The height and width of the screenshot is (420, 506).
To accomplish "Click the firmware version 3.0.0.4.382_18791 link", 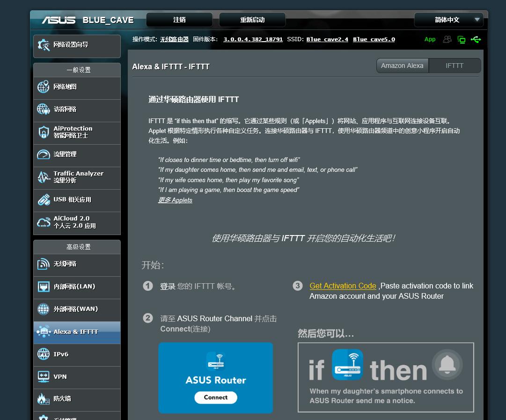I will [x=253, y=39].
